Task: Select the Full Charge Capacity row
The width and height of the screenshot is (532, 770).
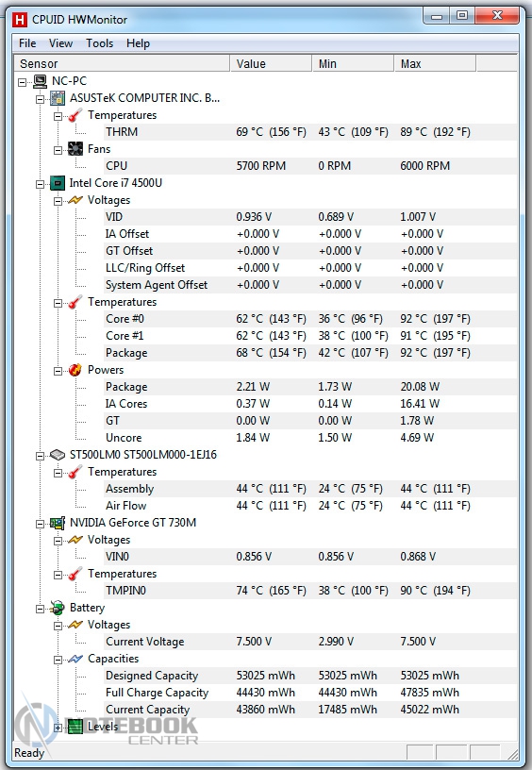Action: pyautogui.click(x=310, y=693)
